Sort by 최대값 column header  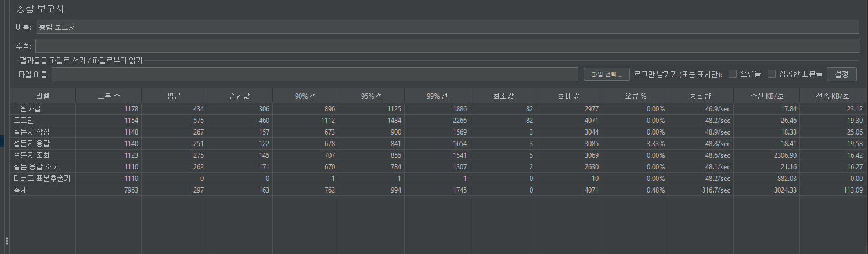point(568,96)
